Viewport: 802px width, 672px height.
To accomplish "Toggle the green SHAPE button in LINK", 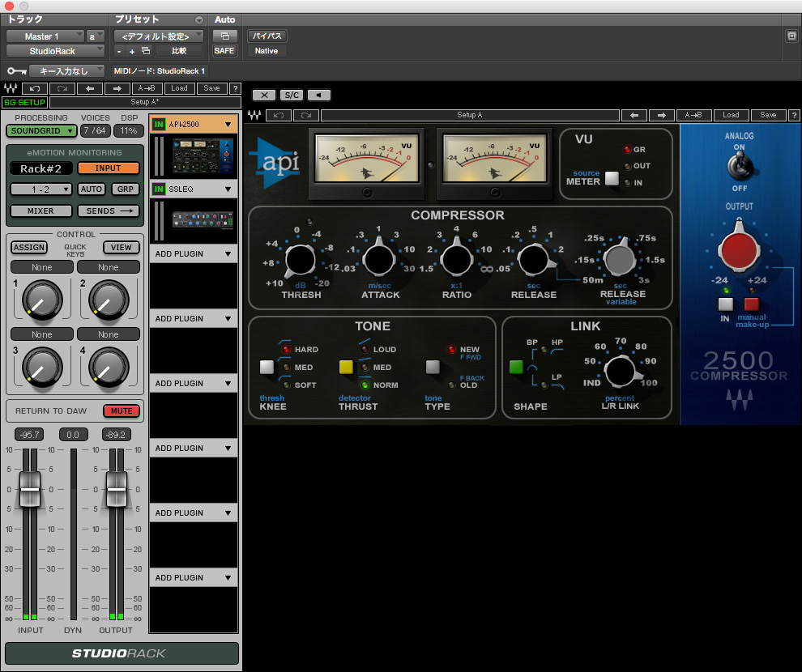I will tap(516, 367).
